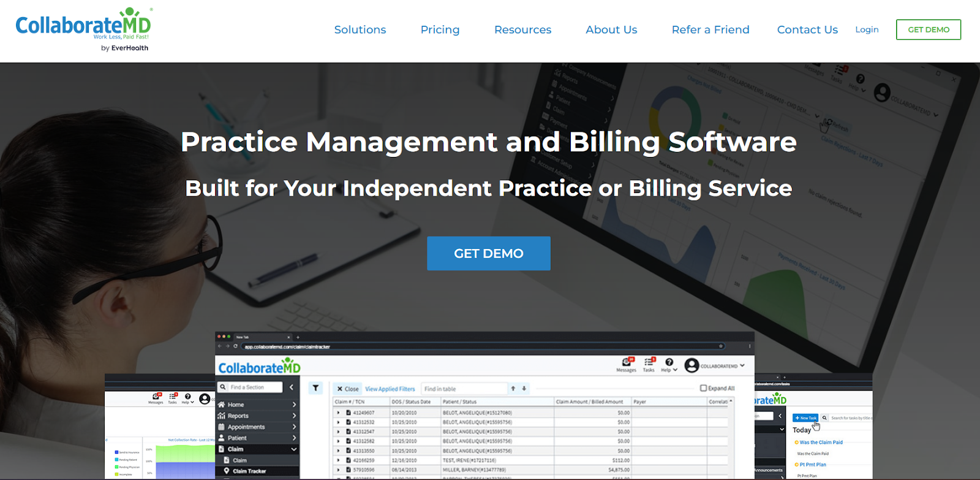The width and height of the screenshot is (980, 480).
Task: Select Claim Tracker in the sidebar
Action: 249,471
